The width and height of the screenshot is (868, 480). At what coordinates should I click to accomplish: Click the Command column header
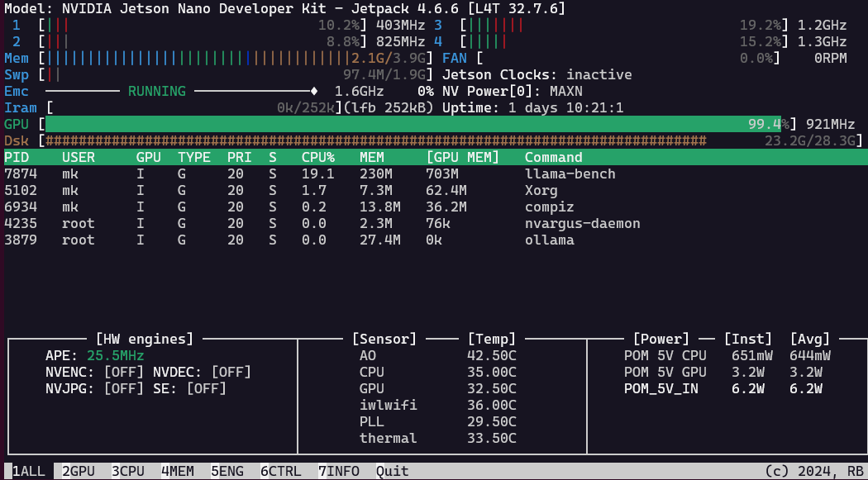pos(554,157)
